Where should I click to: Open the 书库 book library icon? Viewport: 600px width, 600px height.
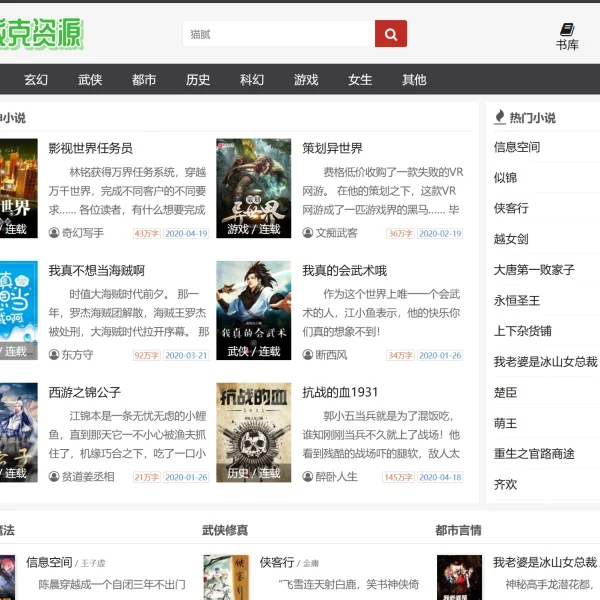tap(567, 37)
